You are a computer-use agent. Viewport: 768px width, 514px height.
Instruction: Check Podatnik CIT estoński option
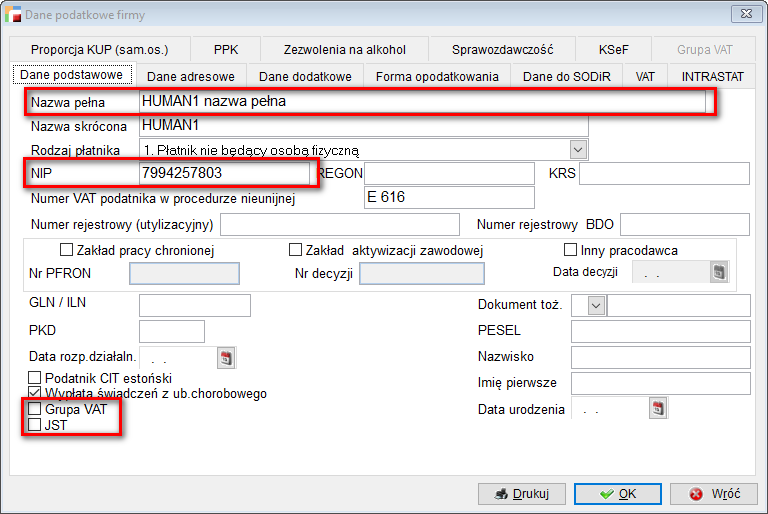[x=36, y=378]
